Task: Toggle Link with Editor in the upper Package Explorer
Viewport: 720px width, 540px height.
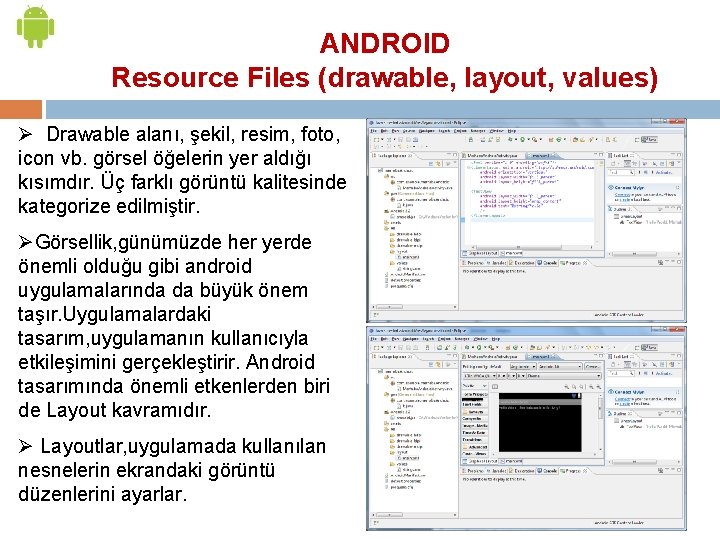Action: pyautogui.click(x=438, y=163)
